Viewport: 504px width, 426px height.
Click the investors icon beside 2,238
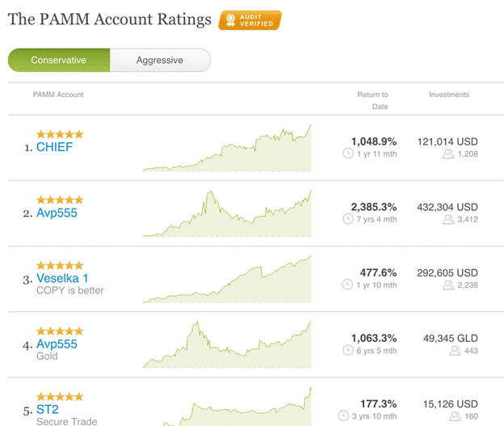[x=448, y=285]
